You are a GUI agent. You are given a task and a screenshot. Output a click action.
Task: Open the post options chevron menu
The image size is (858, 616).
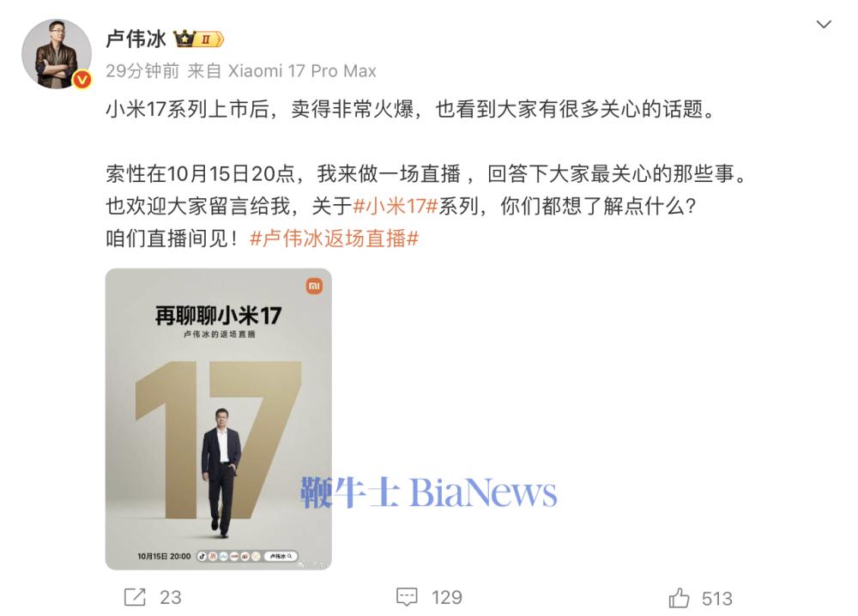[824, 24]
